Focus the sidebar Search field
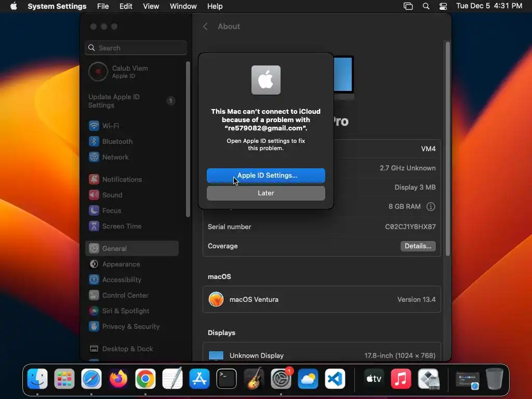 136,48
